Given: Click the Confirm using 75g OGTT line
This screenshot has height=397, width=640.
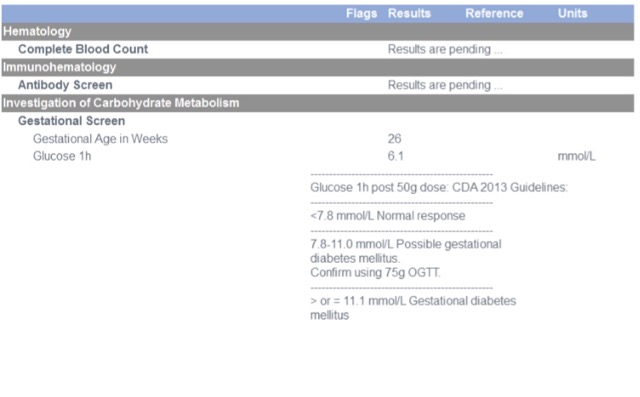Looking at the screenshot, I should [x=375, y=273].
